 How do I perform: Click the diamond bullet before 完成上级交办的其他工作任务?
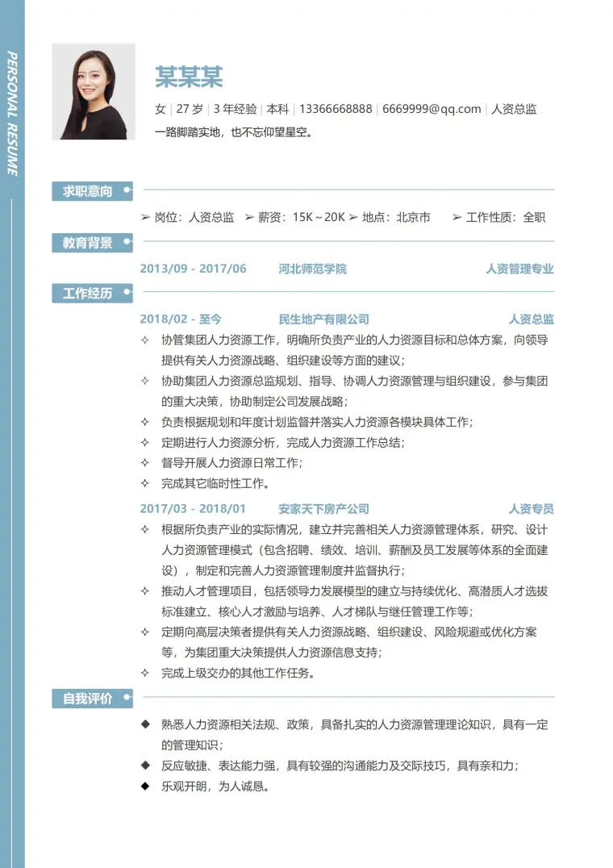point(145,673)
